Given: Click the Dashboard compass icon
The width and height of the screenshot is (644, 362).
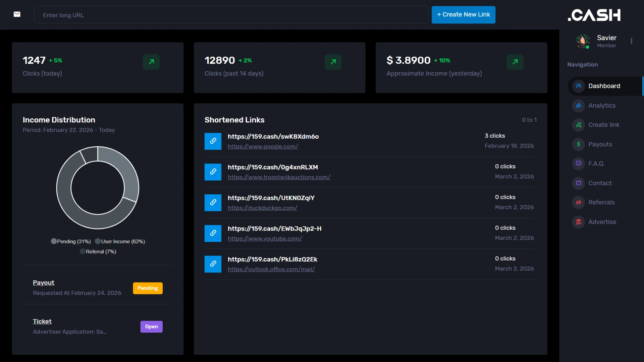Looking at the screenshot, I should (579, 86).
